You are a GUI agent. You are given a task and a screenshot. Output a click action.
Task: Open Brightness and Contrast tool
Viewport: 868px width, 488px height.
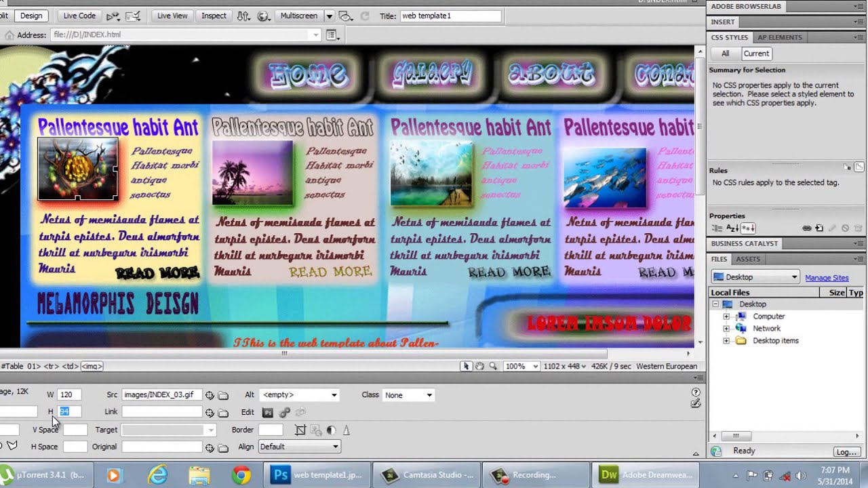tap(332, 430)
